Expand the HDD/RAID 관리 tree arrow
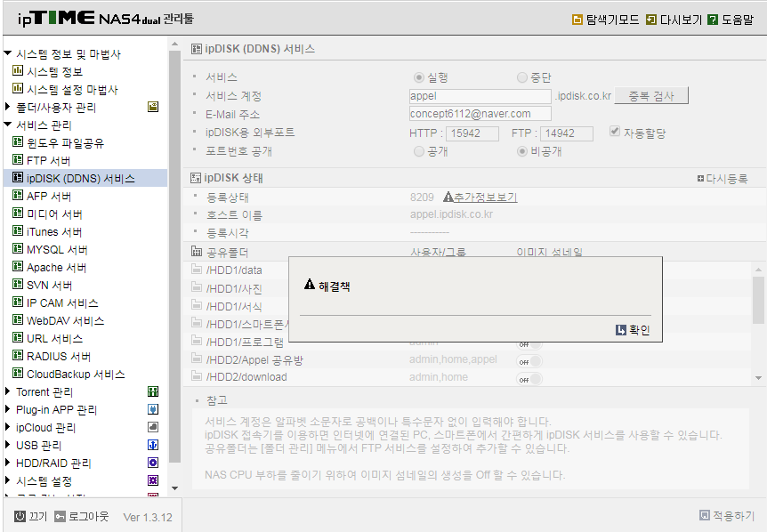Image resolution: width=767 pixels, height=532 pixels. 7,463
